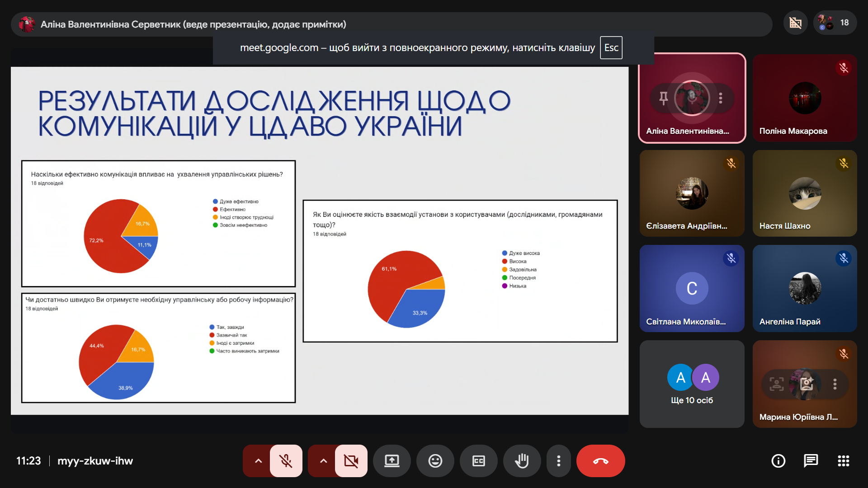Open more options three-dot menu in toolbar
This screenshot has width=868, height=488.
tap(559, 461)
